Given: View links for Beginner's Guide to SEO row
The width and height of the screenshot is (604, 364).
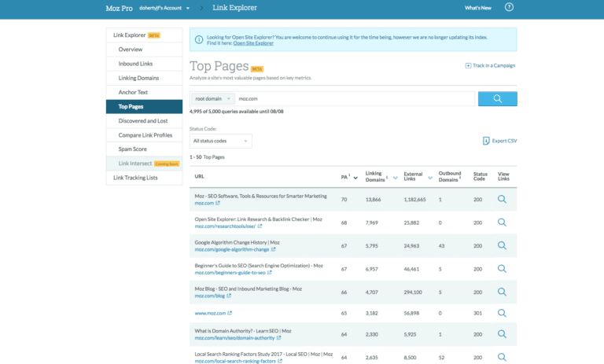Looking at the screenshot, I should click(502, 268).
